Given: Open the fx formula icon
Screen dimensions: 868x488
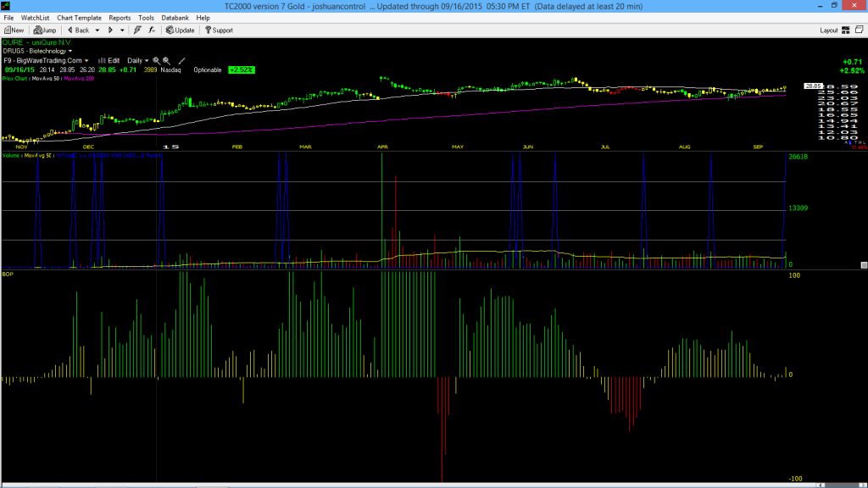Looking at the screenshot, I should click(x=152, y=30).
